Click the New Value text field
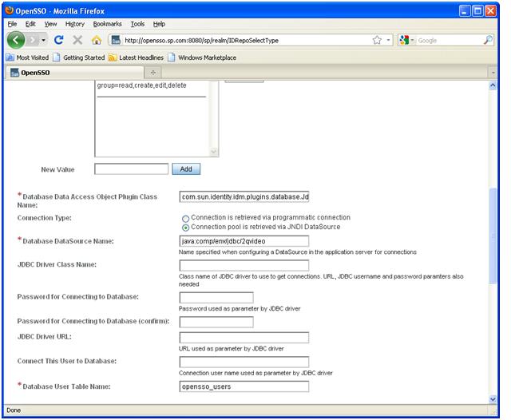The image size is (511, 420). (x=131, y=169)
